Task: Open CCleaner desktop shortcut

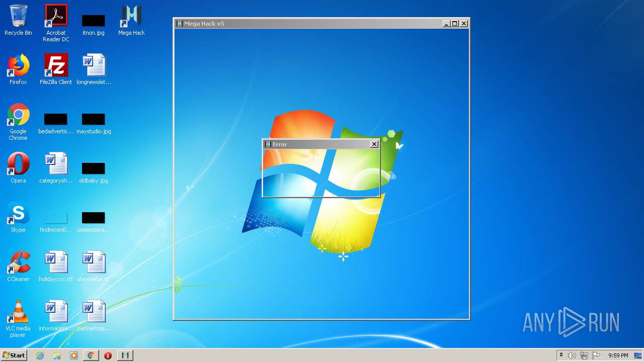Action: [18, 266]
